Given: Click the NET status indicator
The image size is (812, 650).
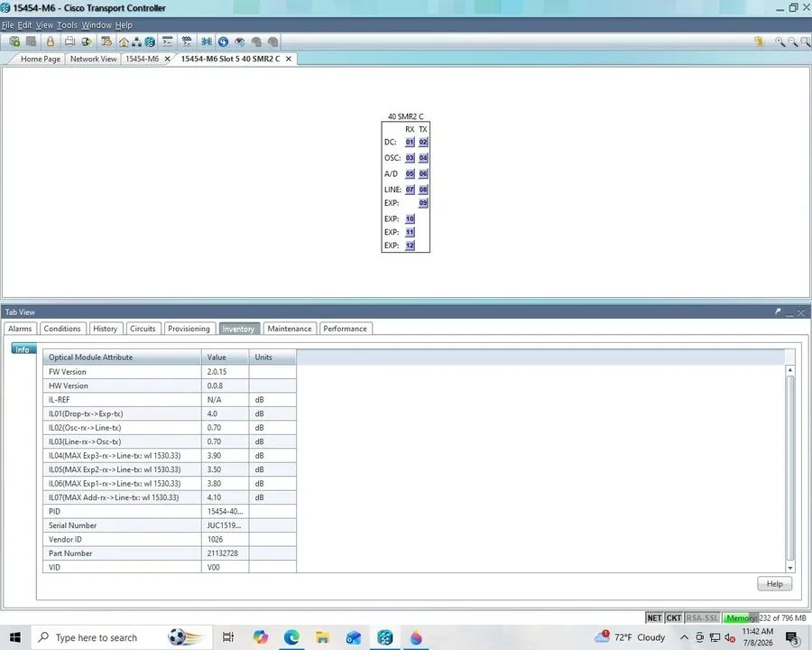Looking at the screenshot, I should (655, 617).
